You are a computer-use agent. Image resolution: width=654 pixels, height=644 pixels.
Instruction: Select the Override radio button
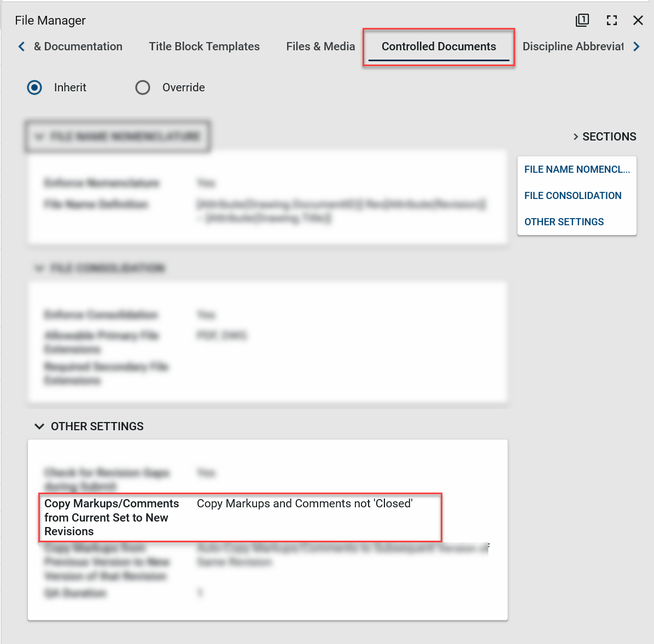coord(143,87)
